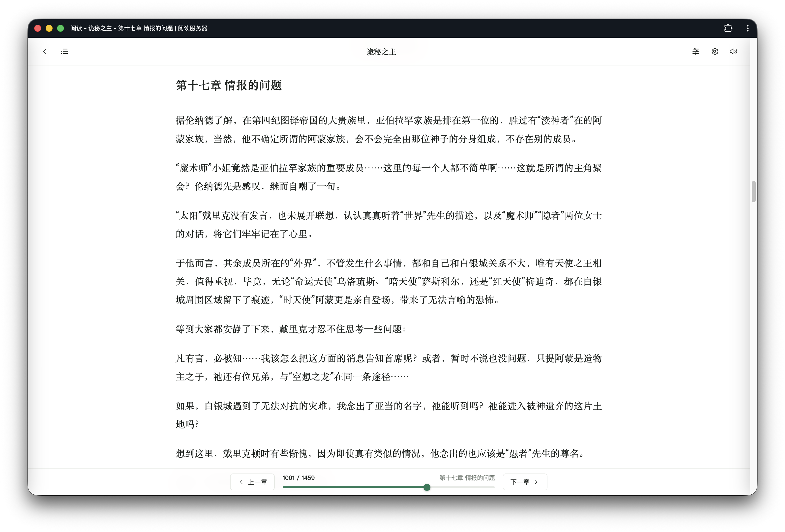Maximize window with green button

tap(60, 28)
